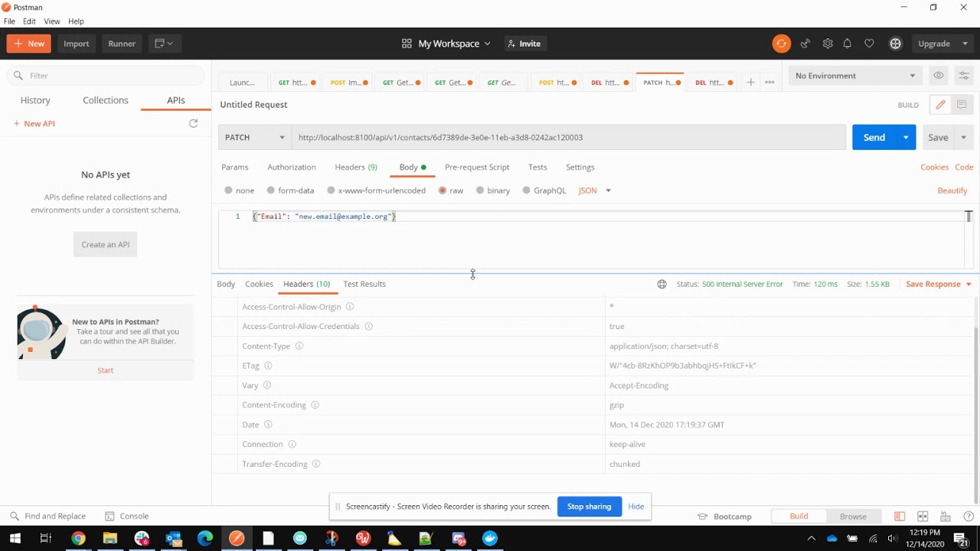
Task: Open the notifications bell
Action: (x=848, y=44)
